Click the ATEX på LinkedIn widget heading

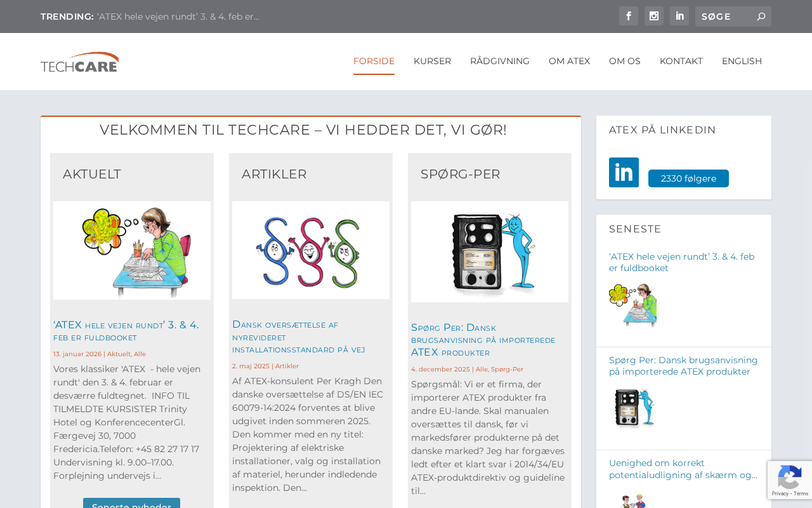662,130
